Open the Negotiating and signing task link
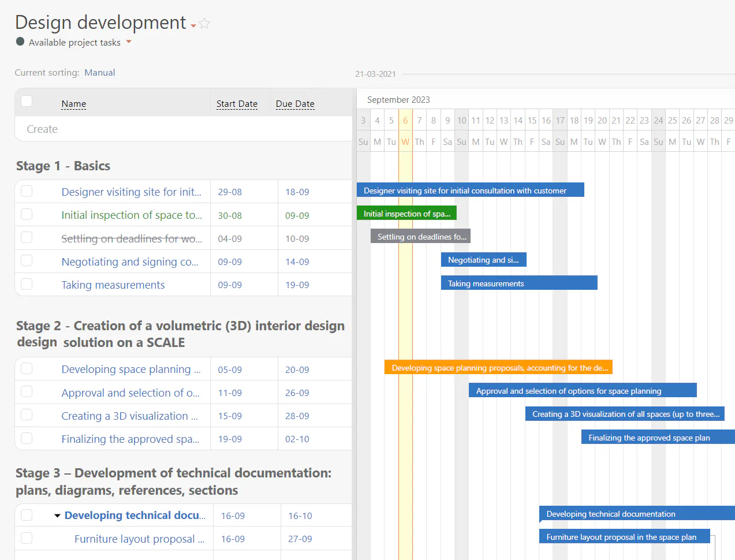This screenshot has height=560, width=735. pos(130,262)
